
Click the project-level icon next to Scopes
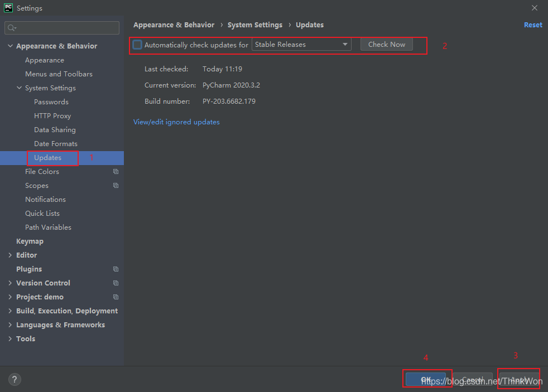[x=116, y=185]
